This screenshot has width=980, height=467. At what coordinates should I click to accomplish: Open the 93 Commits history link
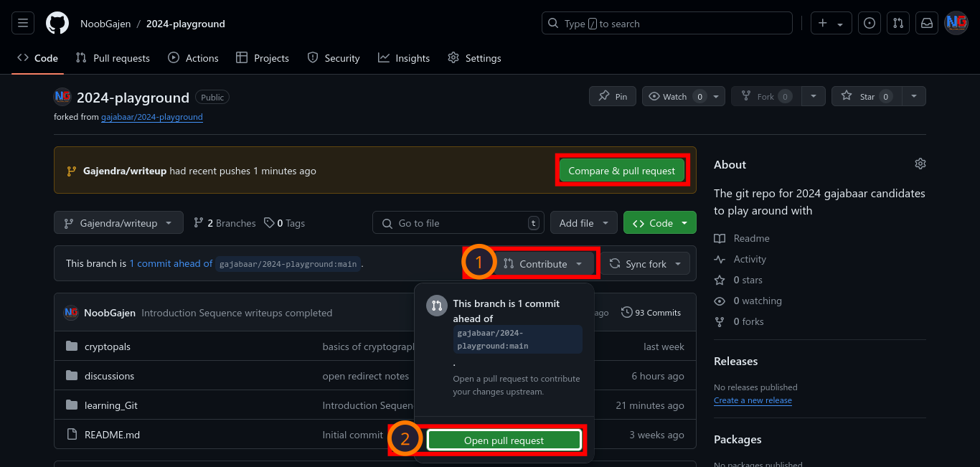point(651,313)
